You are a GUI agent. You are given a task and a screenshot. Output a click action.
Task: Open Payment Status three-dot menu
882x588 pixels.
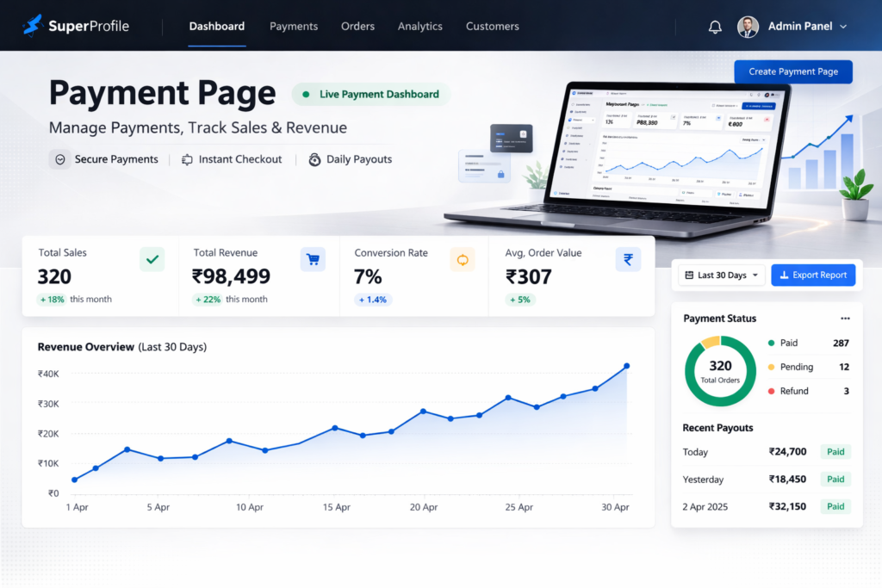click(845, 319)
